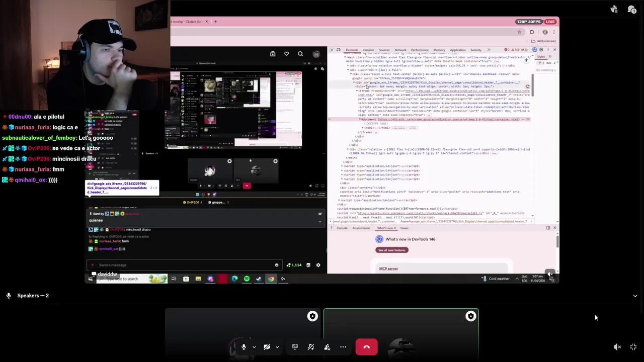The height and width of the screenshot is (362, 644).
Task: Switch to the DevTools Console tab
Action: click(x=368, y=50)
